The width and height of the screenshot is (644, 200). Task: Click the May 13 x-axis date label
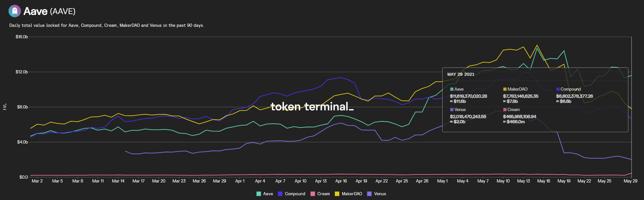tap(523, 181)
